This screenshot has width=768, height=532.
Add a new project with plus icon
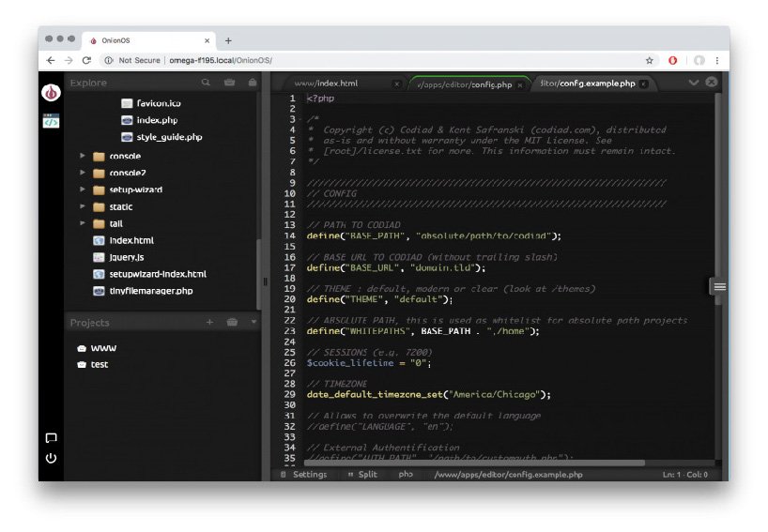tap(209, 322)
